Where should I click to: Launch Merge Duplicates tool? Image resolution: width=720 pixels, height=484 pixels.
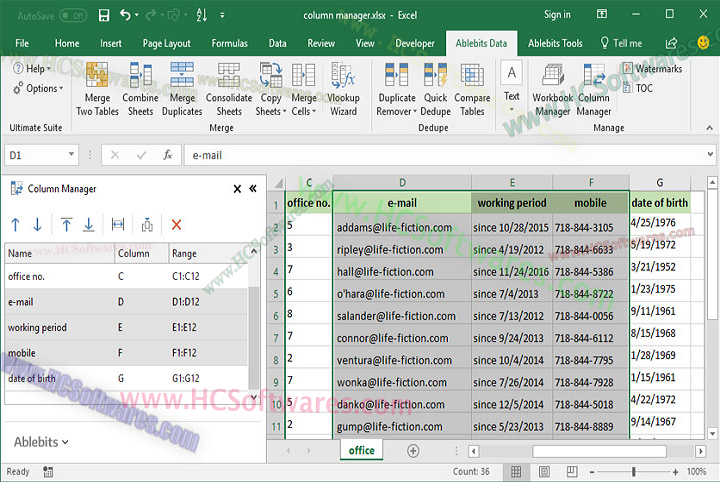(182, 89)
